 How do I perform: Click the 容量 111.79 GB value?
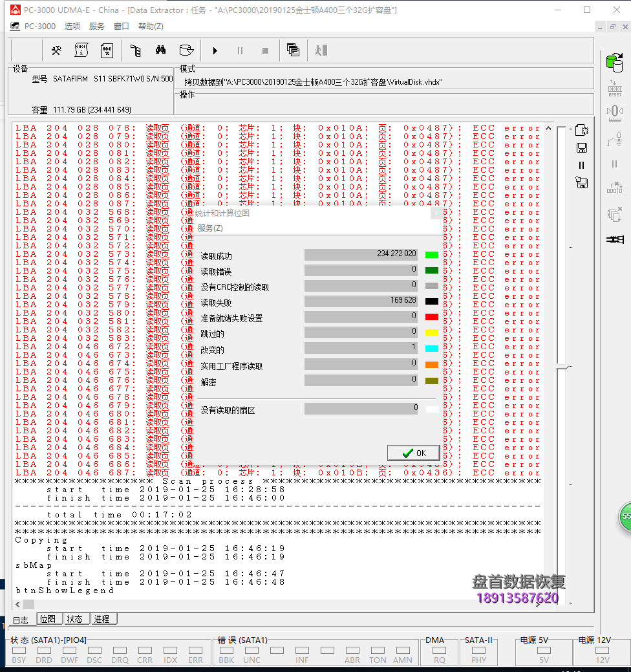tap(92, 110)
